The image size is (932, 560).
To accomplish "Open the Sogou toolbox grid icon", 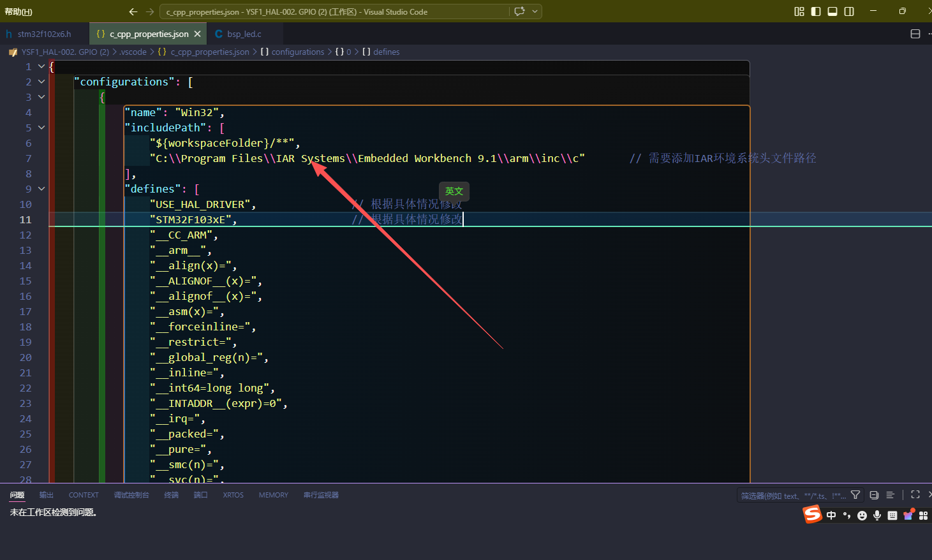I will 923,515.
